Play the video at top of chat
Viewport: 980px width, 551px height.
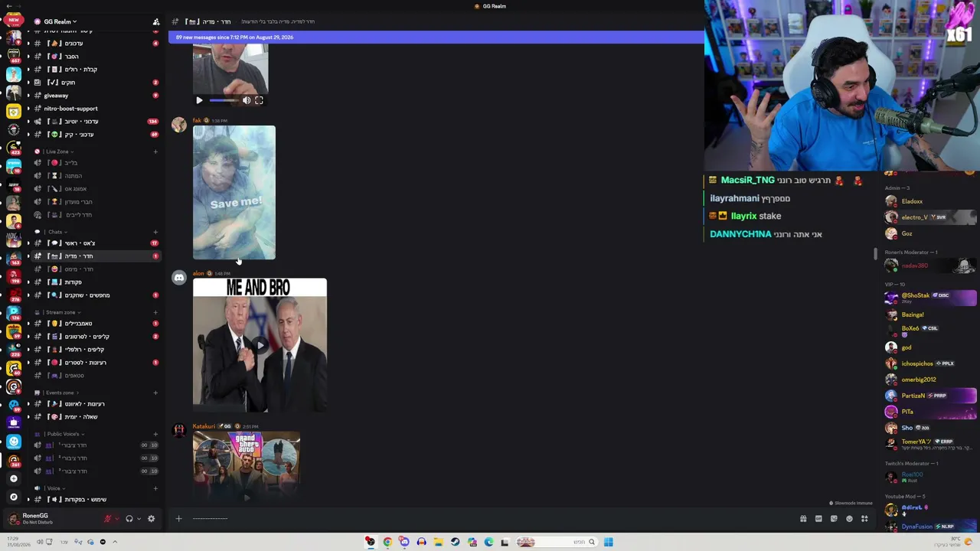pyautogui.click(x=199, y=100)
